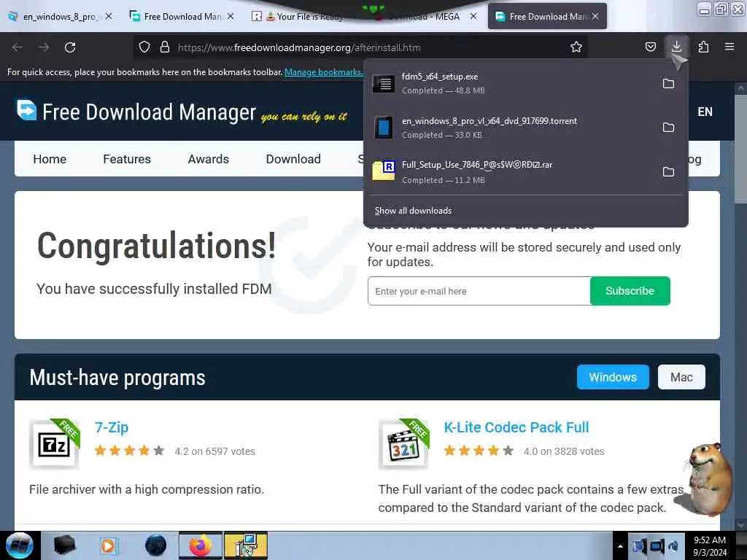Show fdm5_x64_setup.exe in its folder
Screen dimensions: 747x560
click(668, 84)
